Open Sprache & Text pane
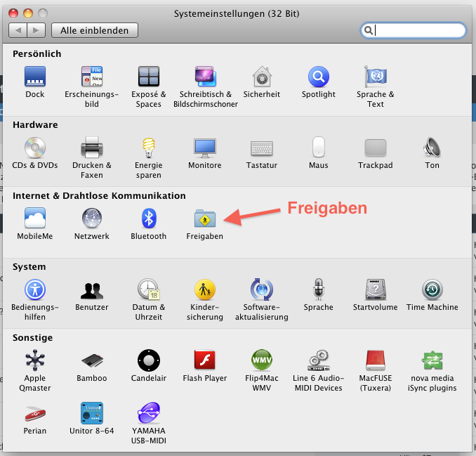 [x=376, y=77]
